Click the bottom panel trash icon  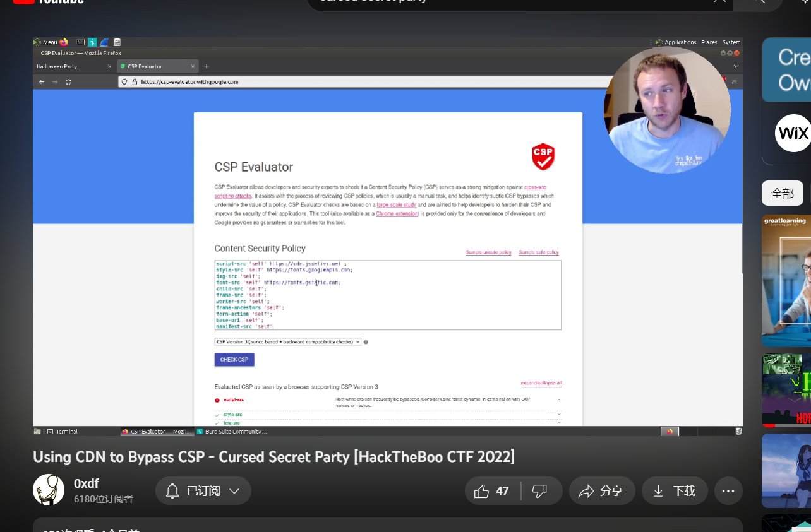[738, 432]
